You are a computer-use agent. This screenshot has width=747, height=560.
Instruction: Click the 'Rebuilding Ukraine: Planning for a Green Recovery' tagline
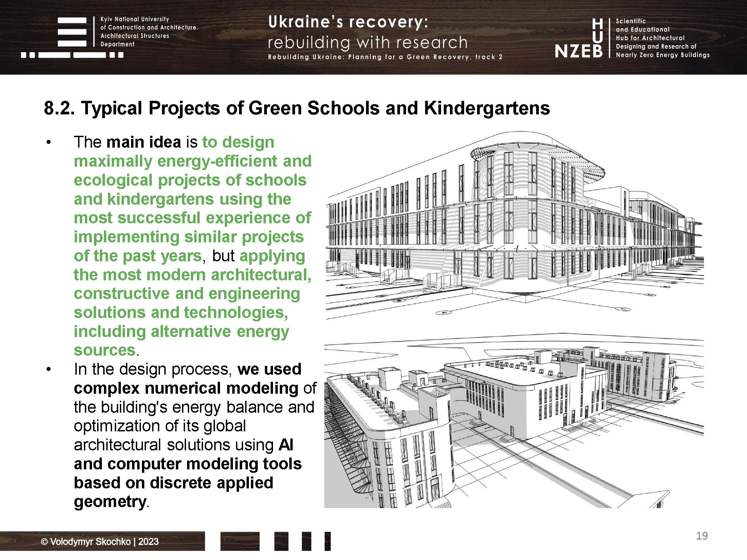pos(385,57)
